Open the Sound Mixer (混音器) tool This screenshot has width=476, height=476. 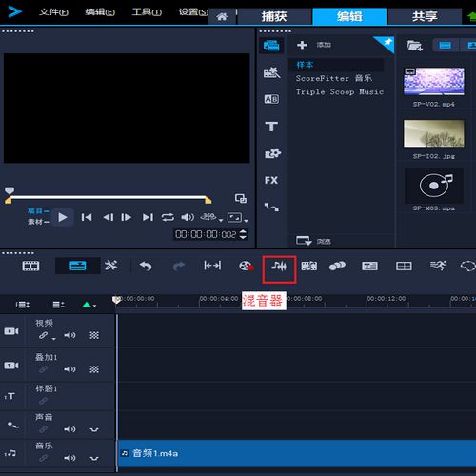click(x=279, y=267)
